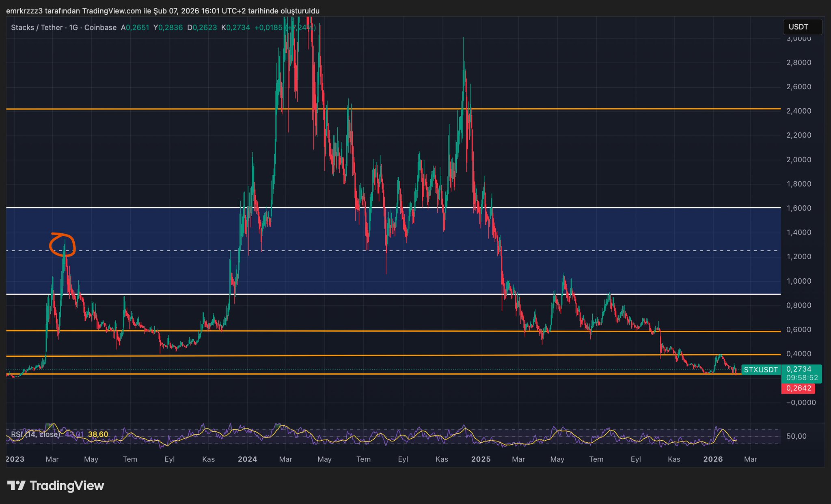The image size is (831, 504).
Task: Click the 2024 label on time axis
Action: coord(247,459)
